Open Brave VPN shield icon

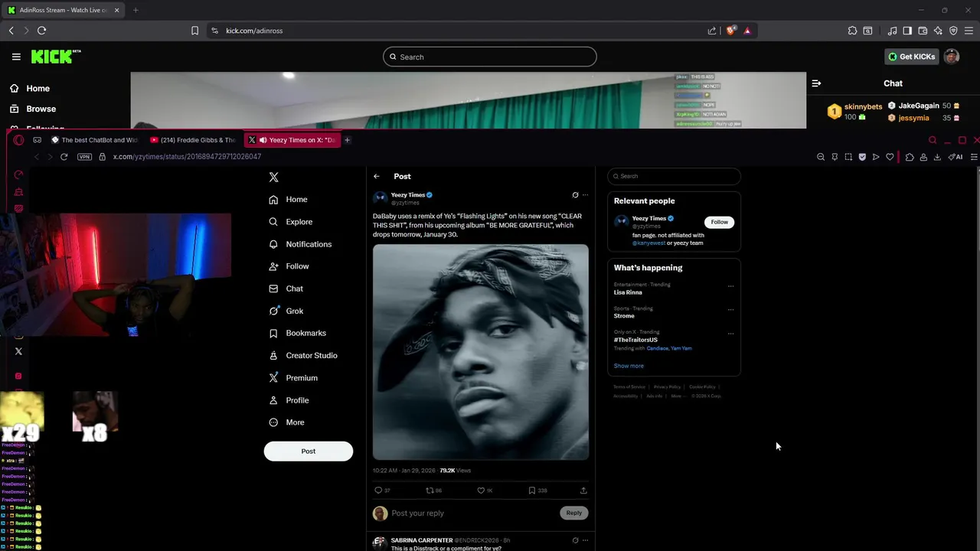tap(953, 31)
